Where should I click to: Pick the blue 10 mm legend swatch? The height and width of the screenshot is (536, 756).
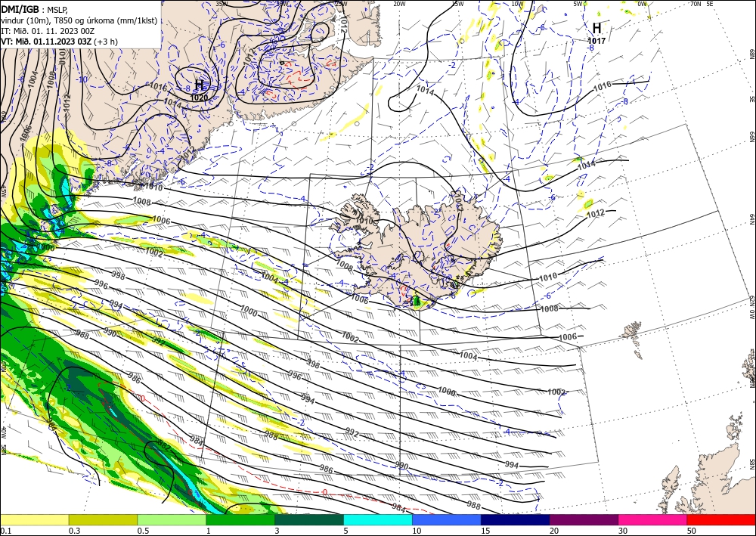[447, 519]
